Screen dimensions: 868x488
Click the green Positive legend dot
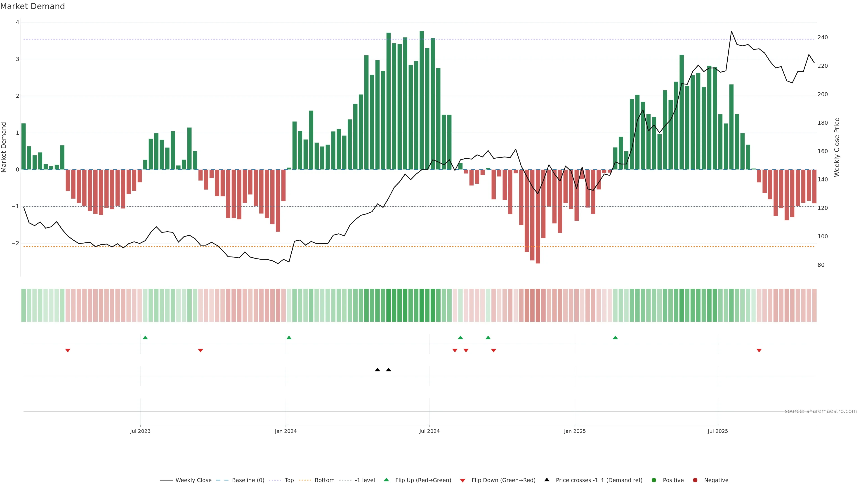pos(654,480)
